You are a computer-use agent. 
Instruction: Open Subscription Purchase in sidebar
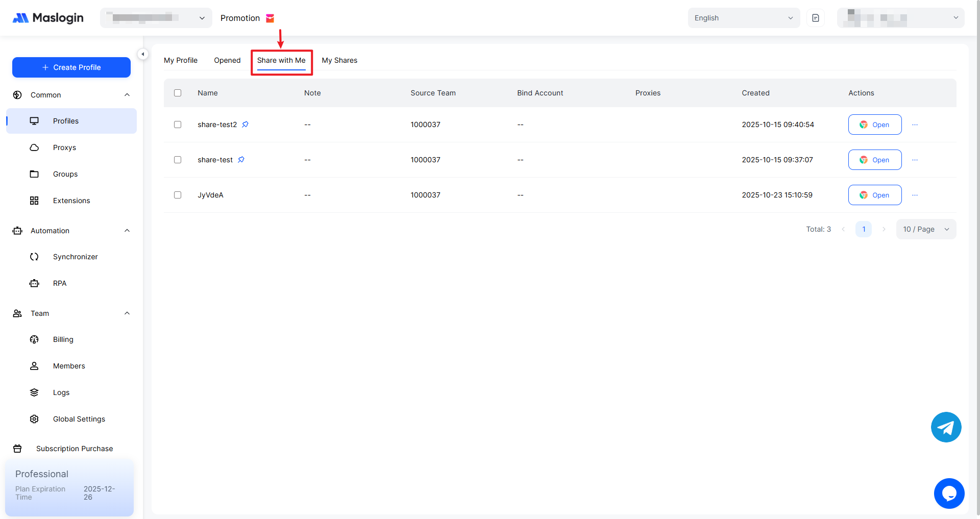(75, 449)
